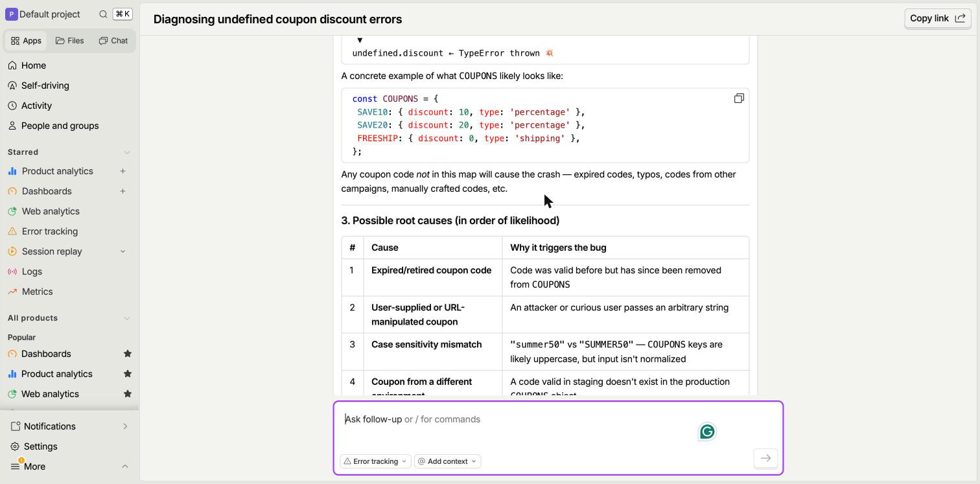Select 'Expired/retired coupon code' table cell

(x=432, y=277)
